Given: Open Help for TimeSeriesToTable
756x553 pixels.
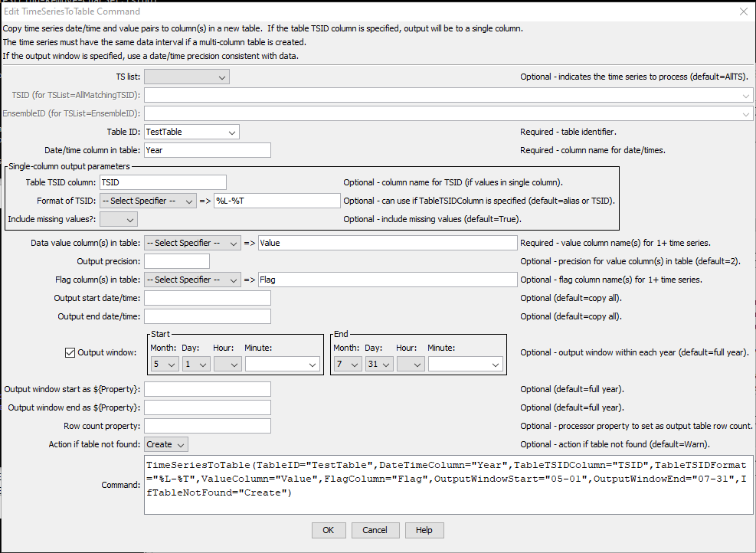Looking at the screenshot, I should [424, 530].
